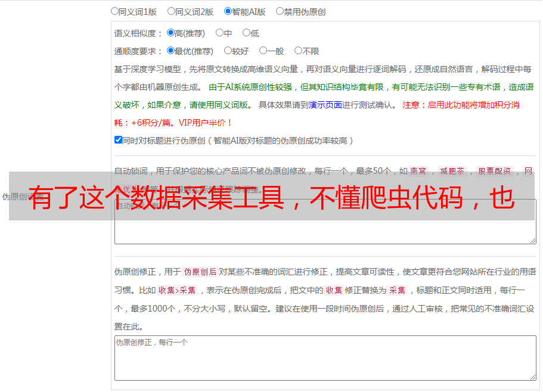Click the 股票配资 example keyword tag

point(495,171)
